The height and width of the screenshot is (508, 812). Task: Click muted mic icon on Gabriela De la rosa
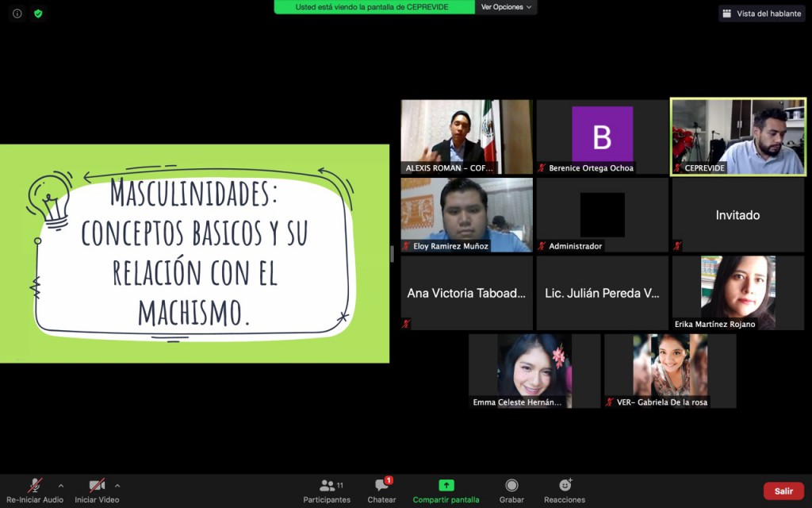610,402
